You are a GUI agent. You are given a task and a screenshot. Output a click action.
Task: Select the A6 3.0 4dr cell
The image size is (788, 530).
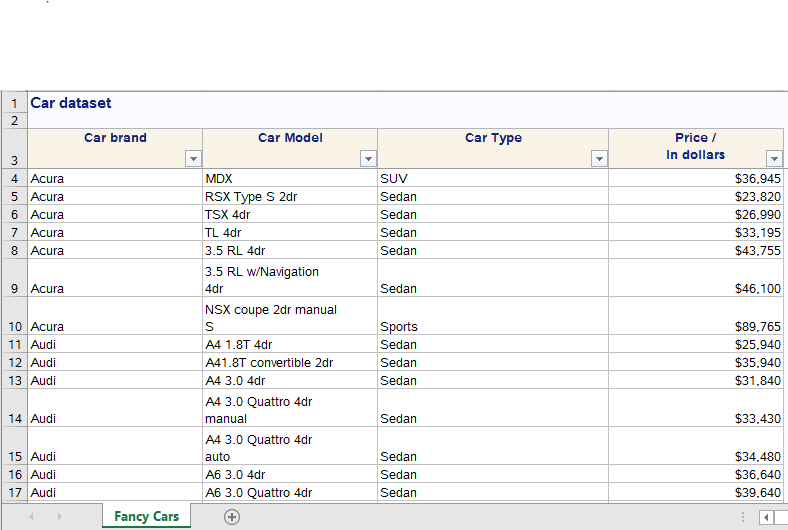(x=290, y=474)
